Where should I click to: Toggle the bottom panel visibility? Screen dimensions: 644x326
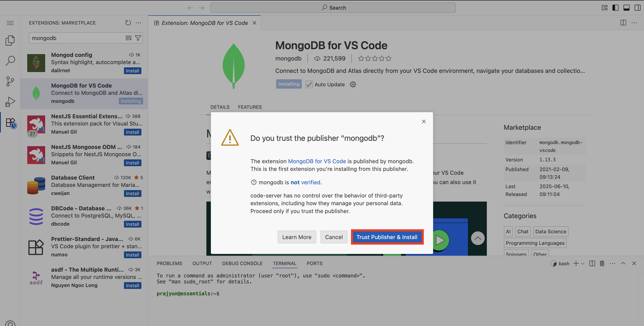[626, 8]
